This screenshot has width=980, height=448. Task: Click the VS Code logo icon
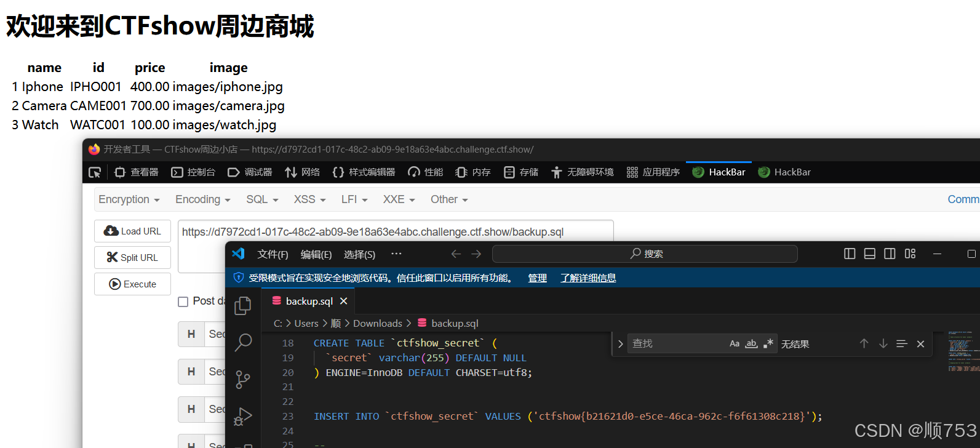click(x=239, y=254)
